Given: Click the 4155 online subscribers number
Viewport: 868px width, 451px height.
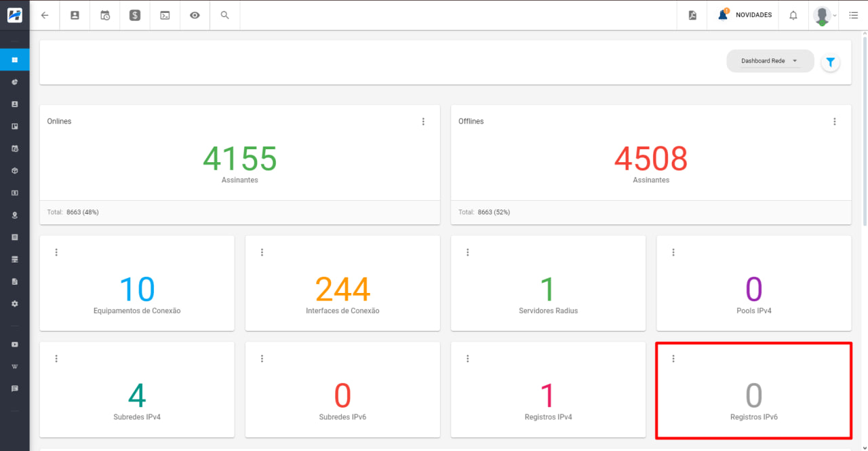Looking at the screenshot, I should point(240,159).
